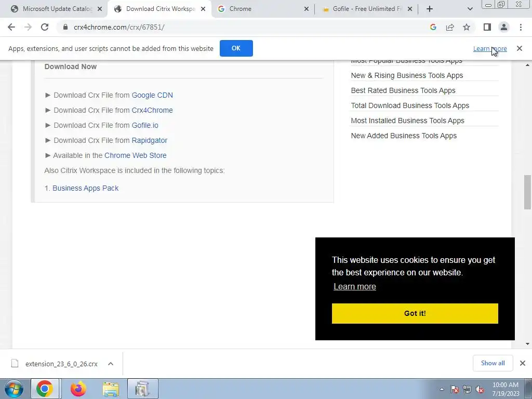The height and width of the screenshot is (399, 532).
Task: Open the fourth taskbar application icon
Action: pyautogui.click(x=142, y=389)
